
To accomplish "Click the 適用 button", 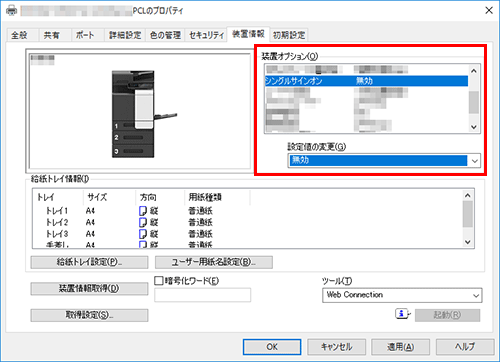I will coord(401,347).
